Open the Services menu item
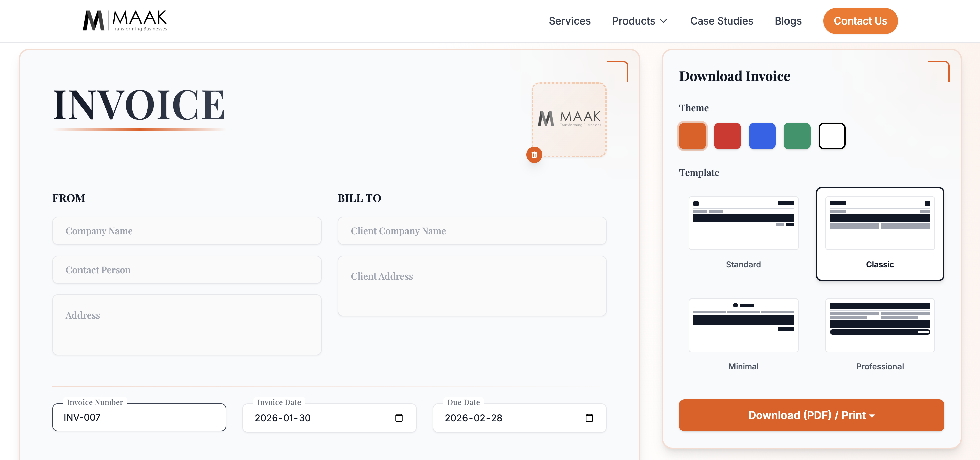The image size is (980, 460). (569, 21)
